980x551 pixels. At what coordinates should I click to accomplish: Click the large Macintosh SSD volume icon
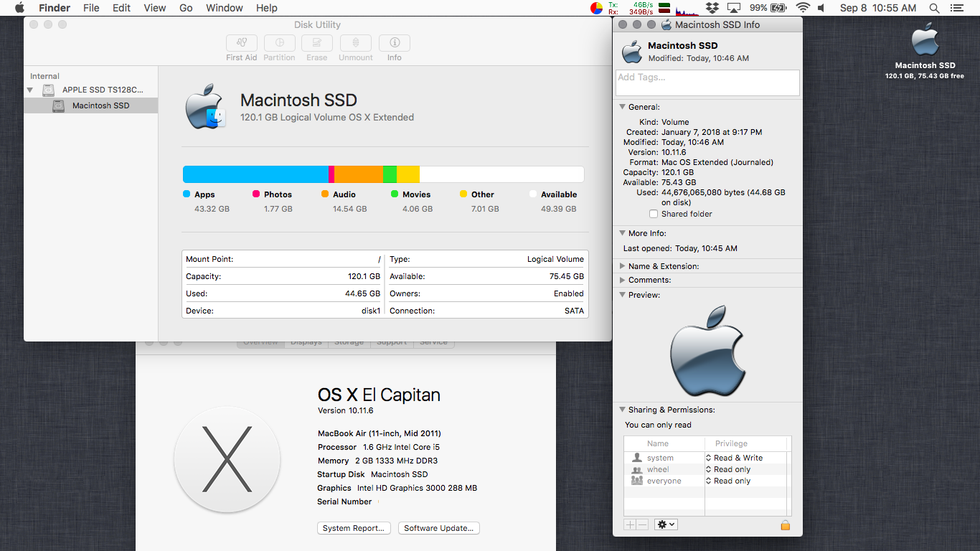pos(205,107)
